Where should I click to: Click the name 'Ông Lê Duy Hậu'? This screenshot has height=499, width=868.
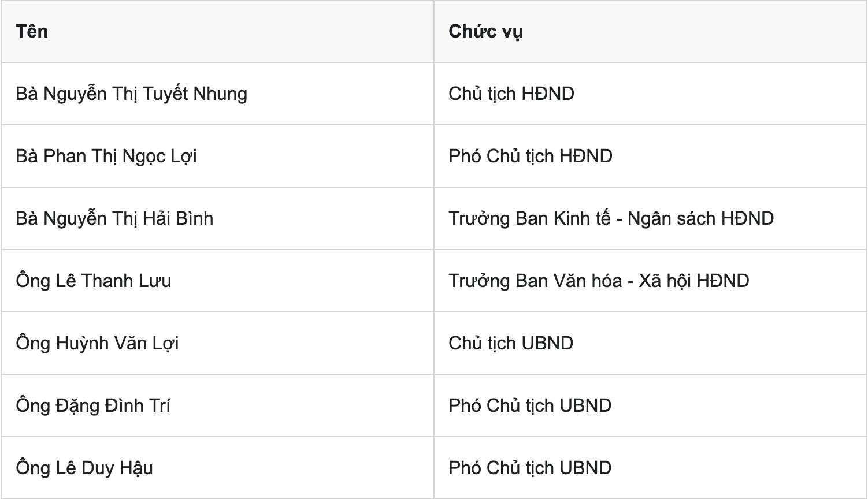click(84, 468)
